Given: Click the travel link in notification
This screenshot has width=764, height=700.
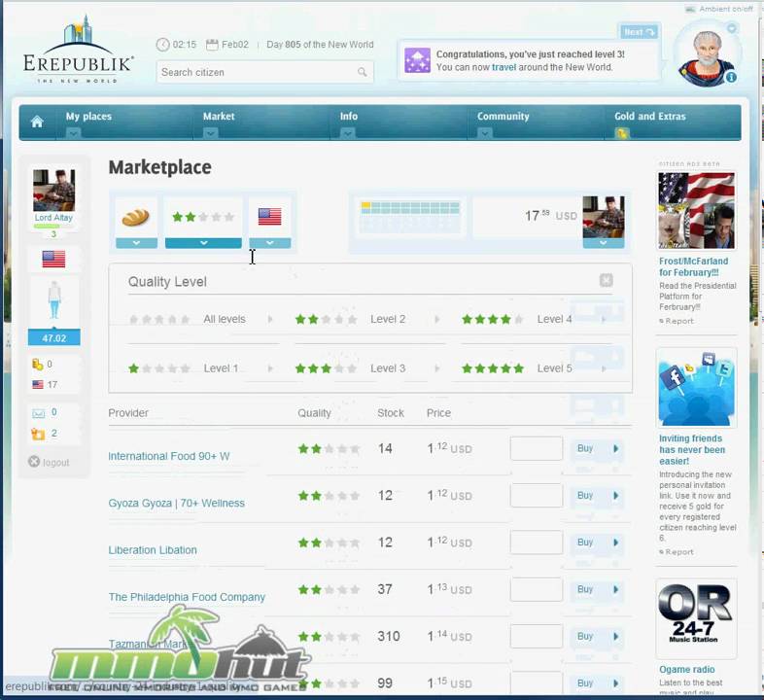Looking at the screenshot, I should [x=504, y=67].
